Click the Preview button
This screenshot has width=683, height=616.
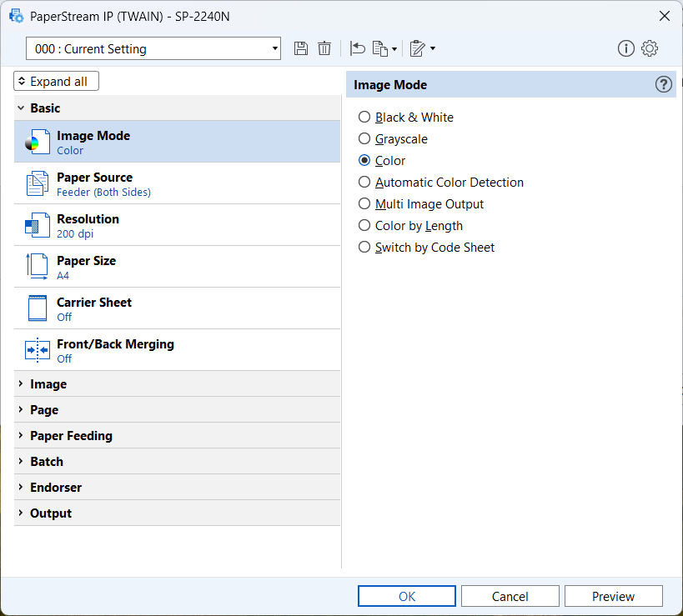[613, 596]
